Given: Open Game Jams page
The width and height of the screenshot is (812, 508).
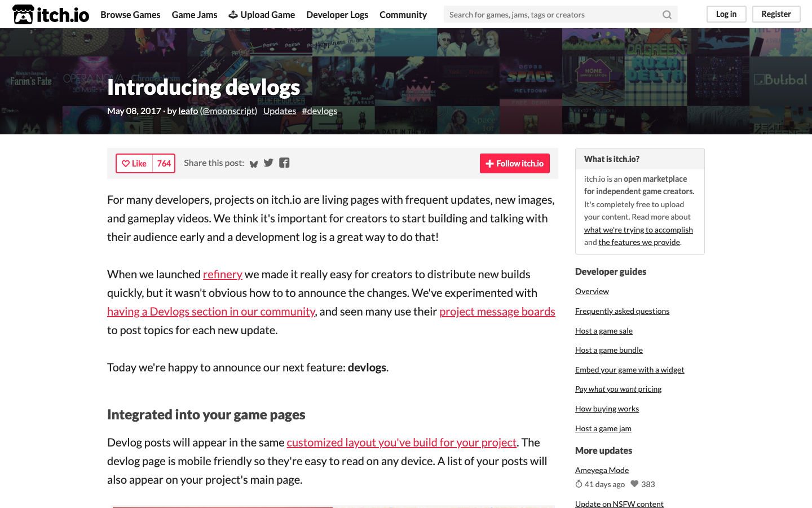Looking at the screenshot, I should click(x=195, y=15).
